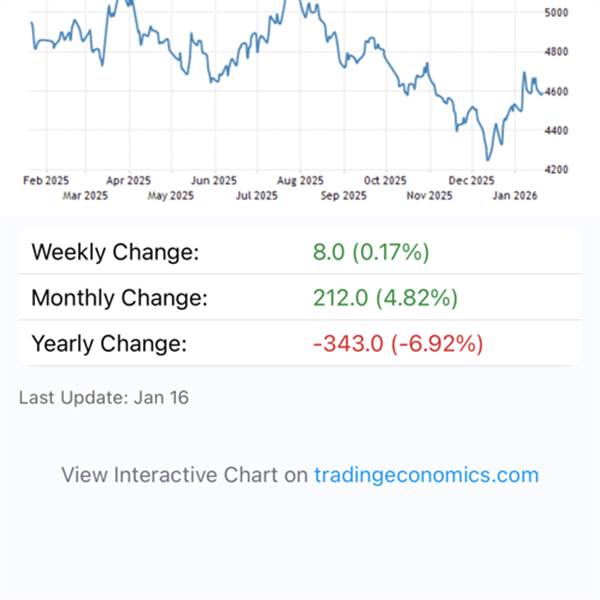Viewport: 600px width, 600px height.
Task: Click the Dec 2025 axis label
Action: [471, 181]
